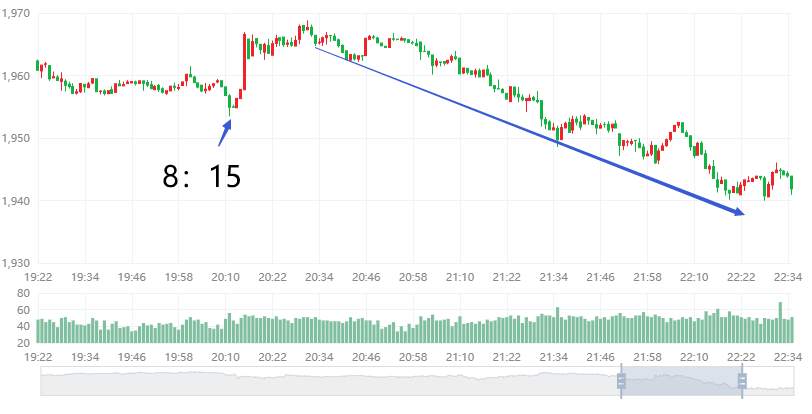The image size is (812, 414).
Task: Click arrowhead of the long blue trendline
Action: pyautogui.click(x=738, y=211)
